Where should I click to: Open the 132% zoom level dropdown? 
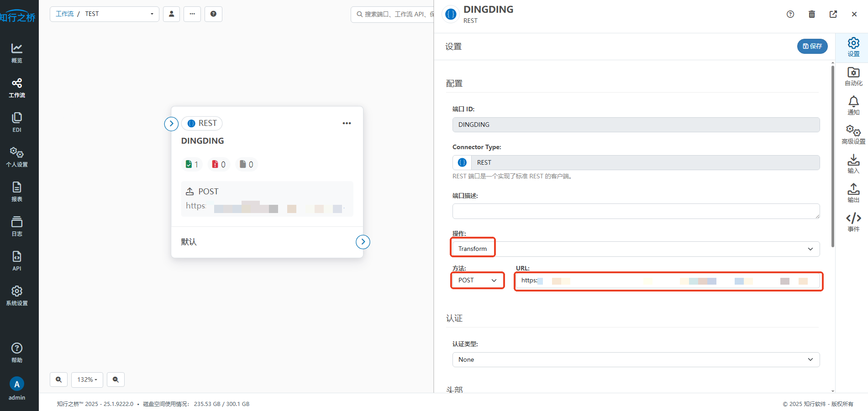87,380
